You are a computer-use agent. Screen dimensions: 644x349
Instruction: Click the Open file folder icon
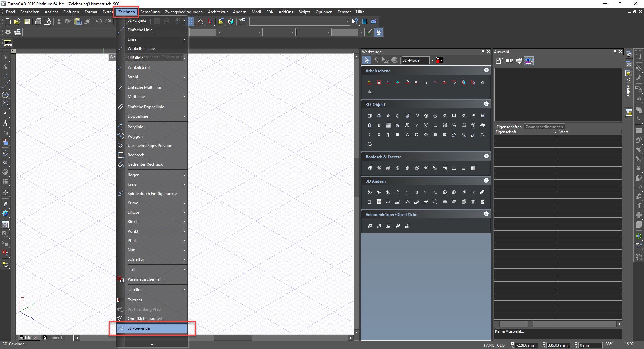pos(17,21)
